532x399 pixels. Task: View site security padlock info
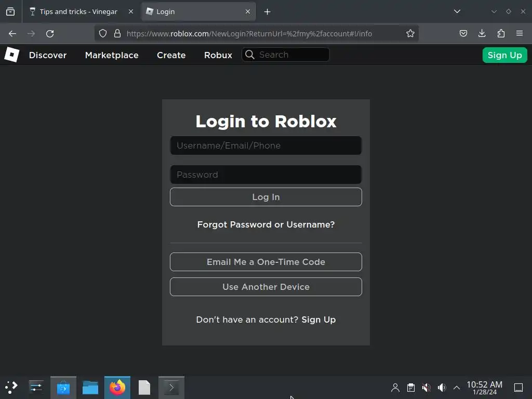[117, 33]
